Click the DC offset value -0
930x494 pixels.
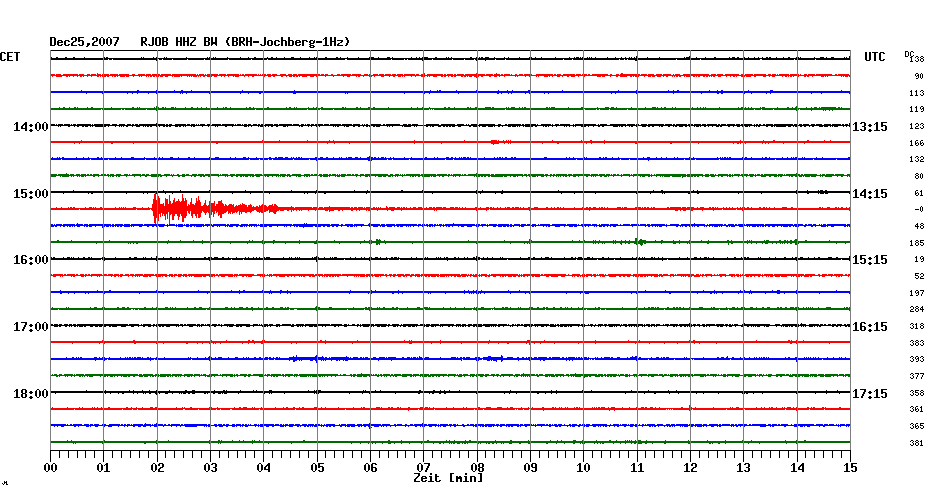919,209
